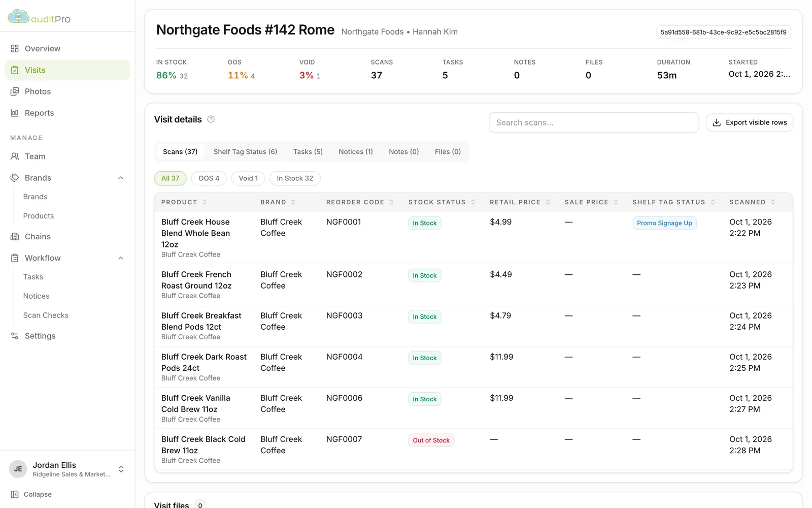Open the Files (0) tab
The height and width of the screenshot is (508, 812).
(448, 152)
